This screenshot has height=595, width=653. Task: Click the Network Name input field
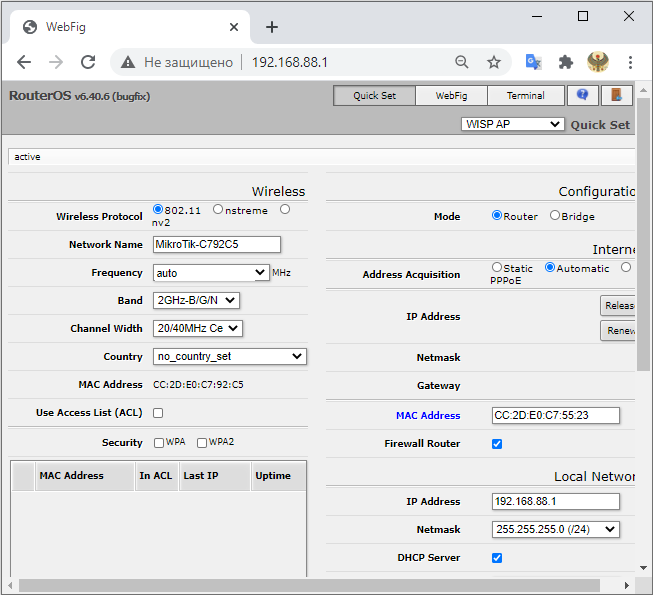[216, 244]
